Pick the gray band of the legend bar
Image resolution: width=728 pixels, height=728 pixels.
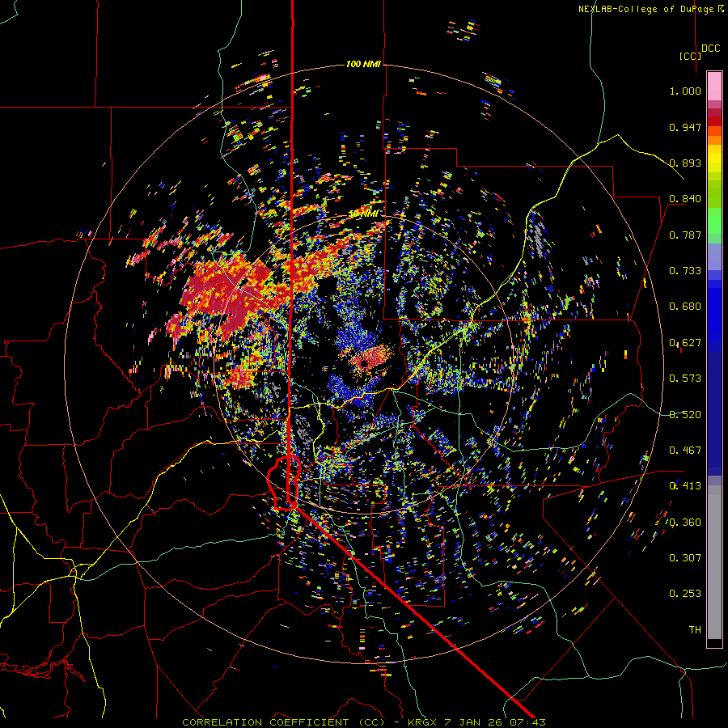[x=714, y=562]
